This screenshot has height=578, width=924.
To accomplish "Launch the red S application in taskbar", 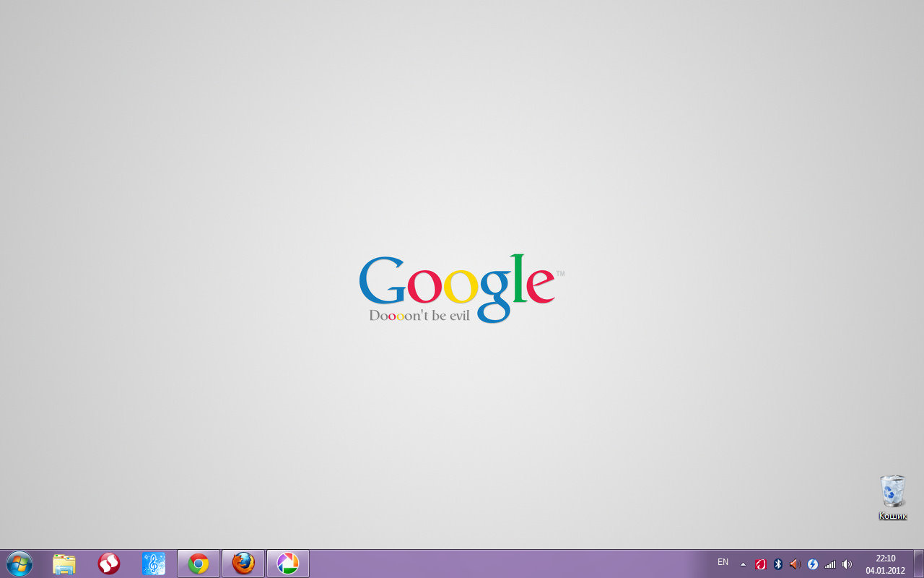I will pyautogui.click(x=109, y=564).
